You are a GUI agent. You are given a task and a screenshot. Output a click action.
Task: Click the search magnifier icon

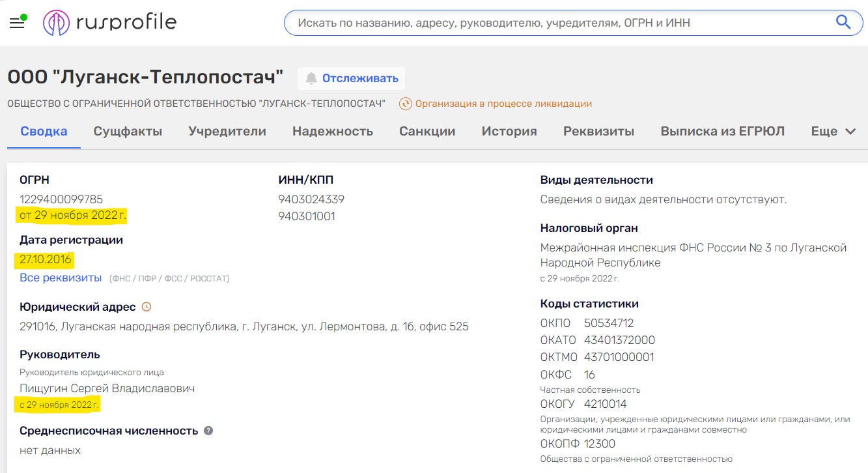pyautogui.click(x=843, y=23)
